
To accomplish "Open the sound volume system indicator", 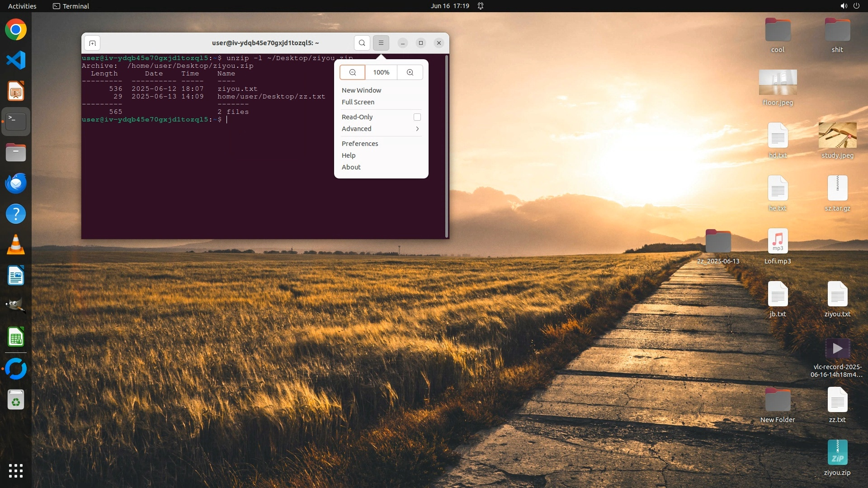I will pyautogui.click(x=844, y=6).
